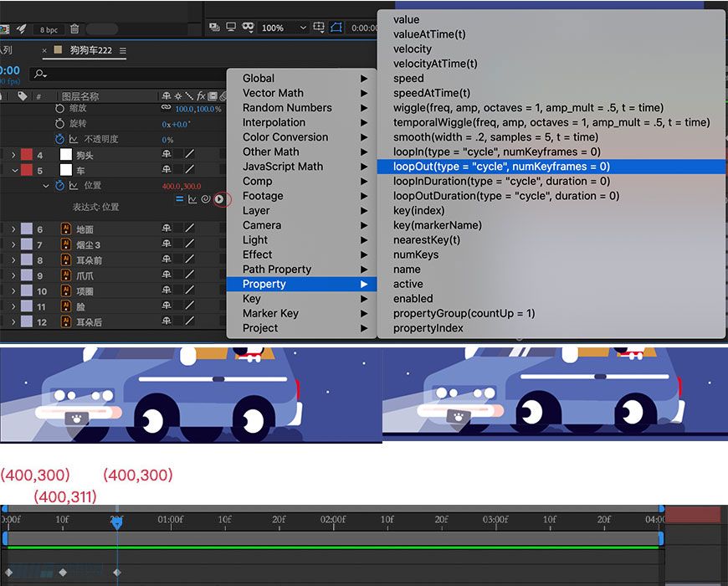Click rotation value 0x+0.0

click(176, 125)
